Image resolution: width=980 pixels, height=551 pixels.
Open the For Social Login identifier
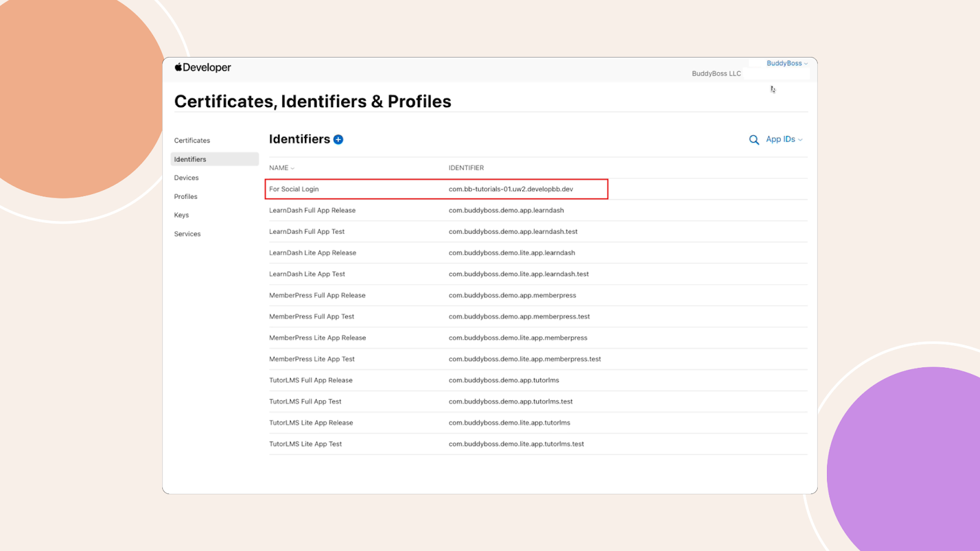[294, 189]
